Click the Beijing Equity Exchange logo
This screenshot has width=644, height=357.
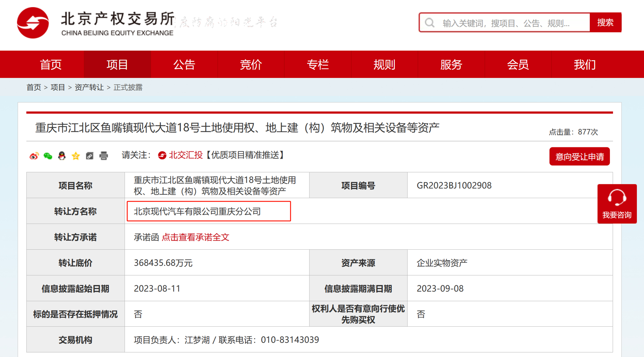point(33,23)
